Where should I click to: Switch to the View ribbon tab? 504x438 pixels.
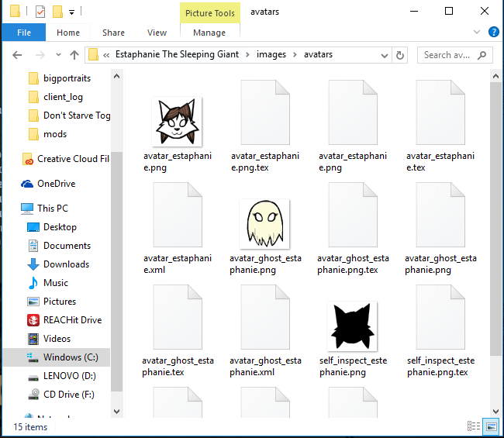(157, 33)
